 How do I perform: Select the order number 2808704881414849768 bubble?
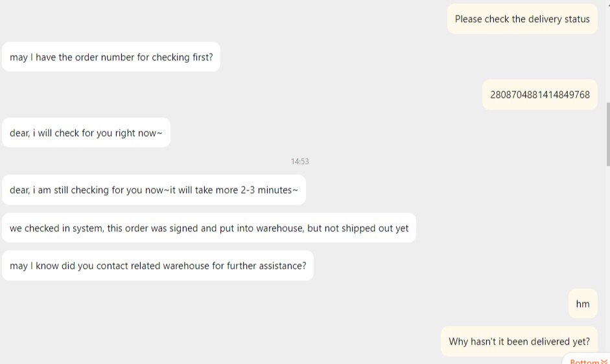(539, 95)
